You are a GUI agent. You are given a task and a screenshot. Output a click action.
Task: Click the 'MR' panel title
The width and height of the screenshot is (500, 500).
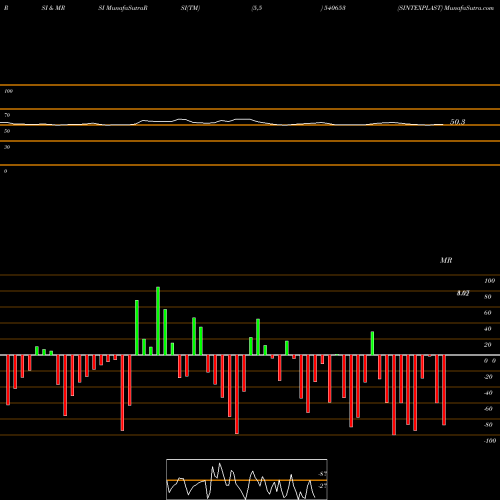[446, 260]
